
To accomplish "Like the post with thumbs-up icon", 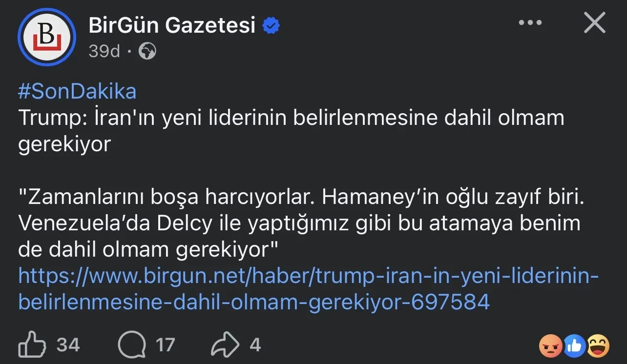I will pos(32,345).
